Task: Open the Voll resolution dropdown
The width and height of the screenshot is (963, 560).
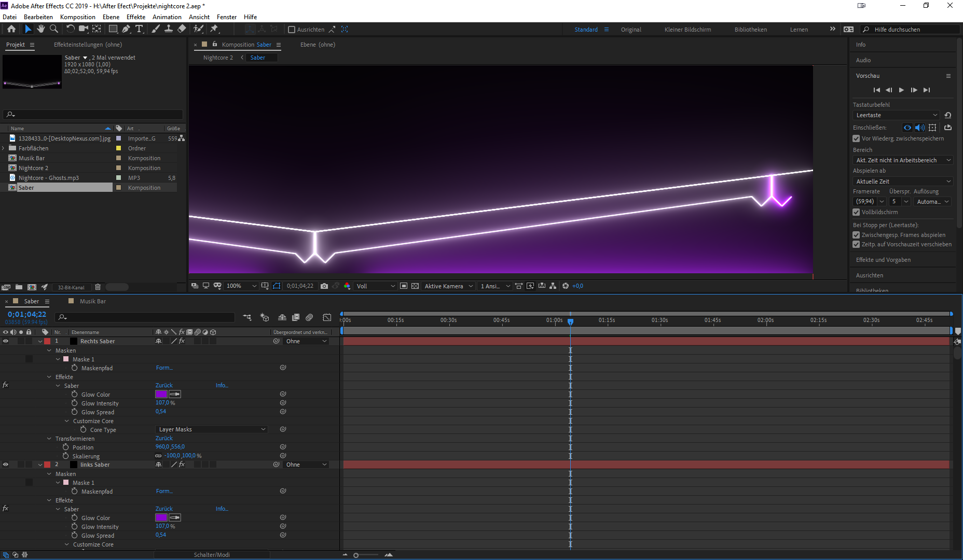Action: coord(376,286)
